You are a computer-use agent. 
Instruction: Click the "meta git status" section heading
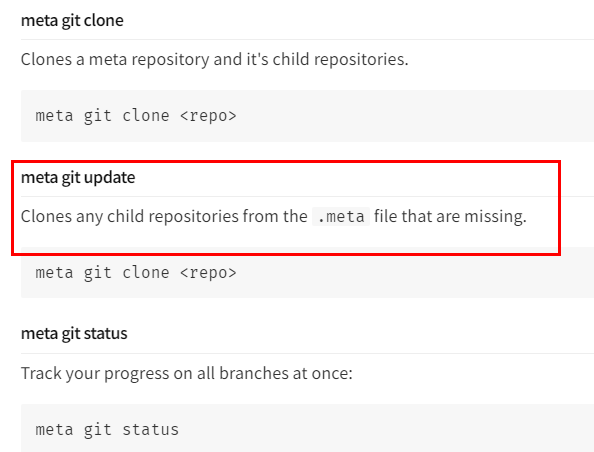coord(74,334)
